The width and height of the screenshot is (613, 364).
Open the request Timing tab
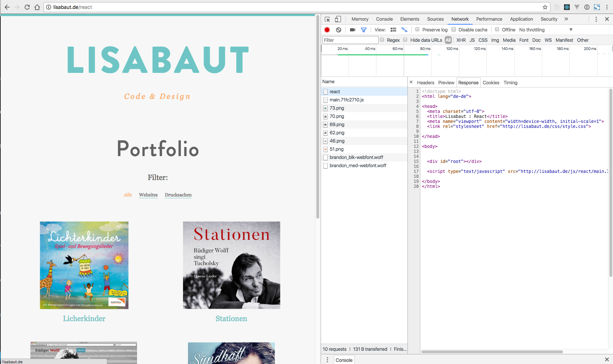point(510,83)
